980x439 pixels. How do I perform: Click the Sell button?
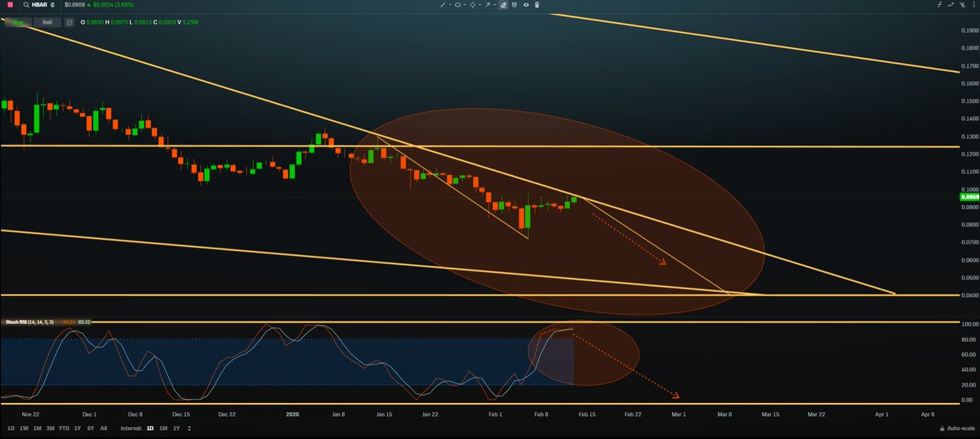coord(47,21)
